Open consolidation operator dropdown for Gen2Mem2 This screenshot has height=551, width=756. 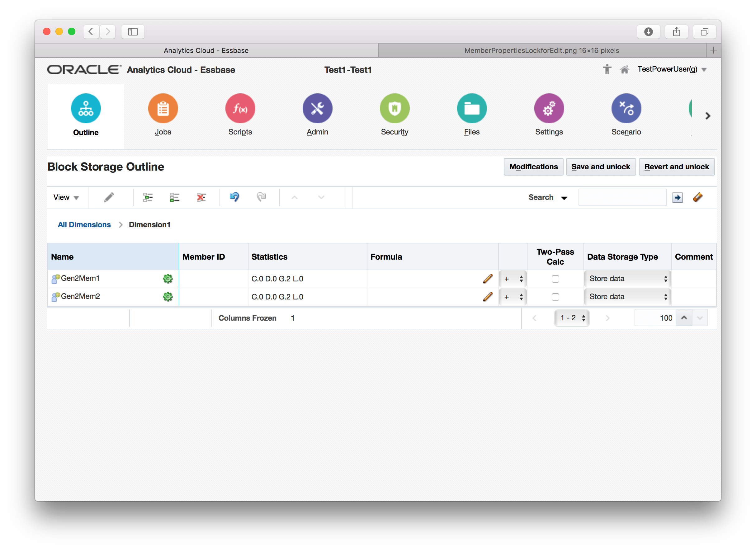[513, 297]
